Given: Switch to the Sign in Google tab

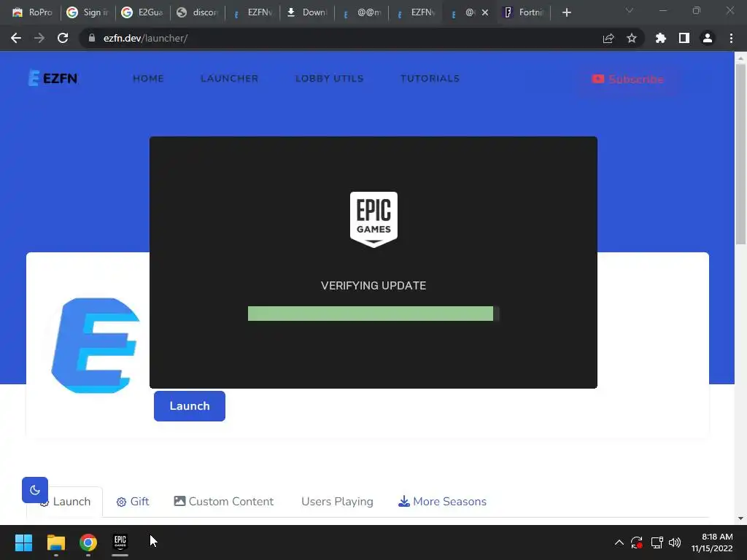Looking at the screenshot, I should pyautogui.click(x=88, y=12).
